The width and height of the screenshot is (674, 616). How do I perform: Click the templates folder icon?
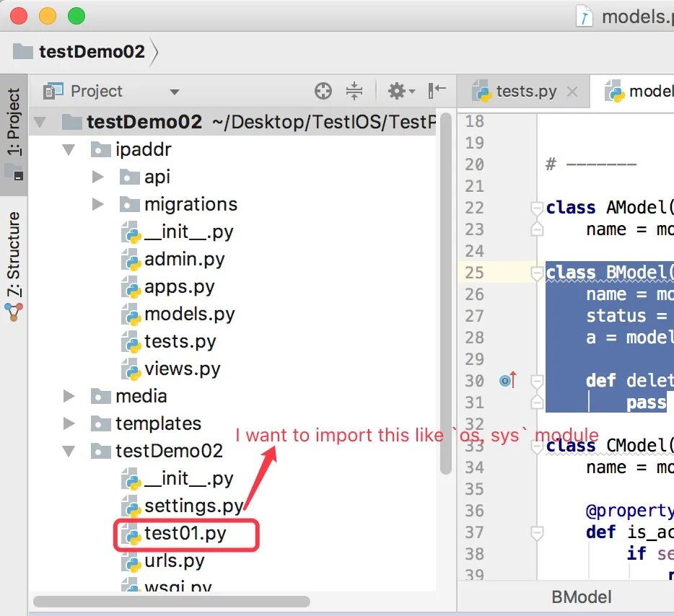click(101, 423)
